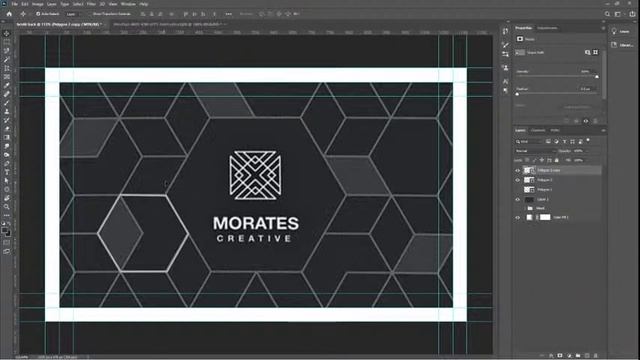Click the Home icon in options bar

coord(9,14)
